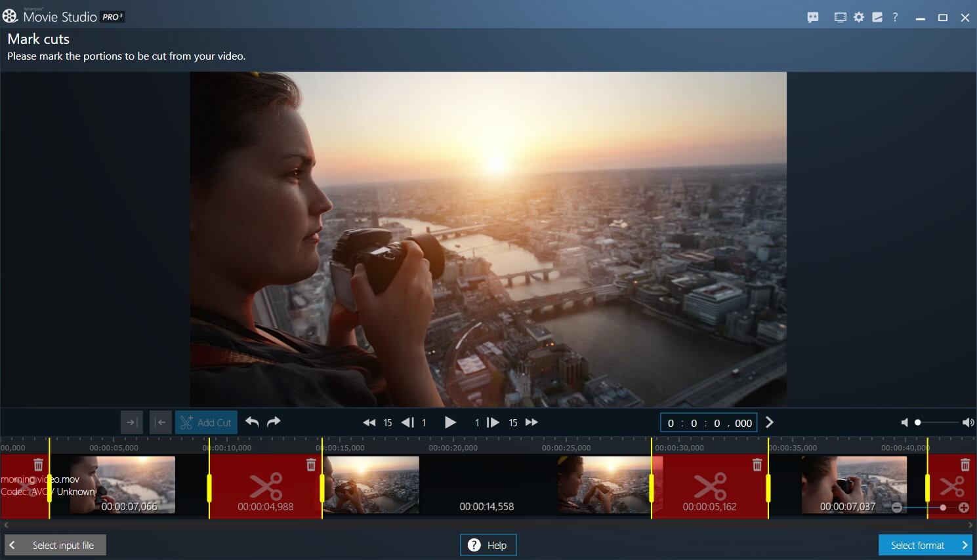Click the question mark help icon in title bar
Viewport: 977px width, 560px height.
(895, 17)
